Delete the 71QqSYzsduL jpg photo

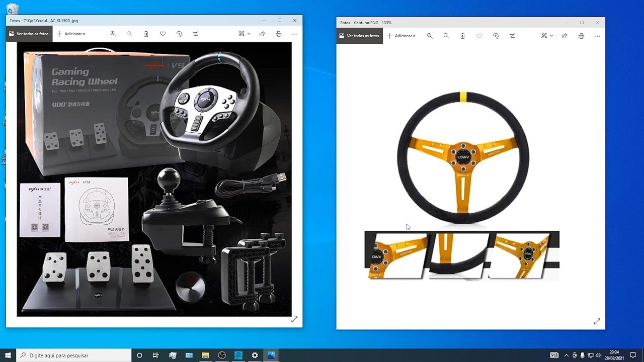click(x=146, y=34)
